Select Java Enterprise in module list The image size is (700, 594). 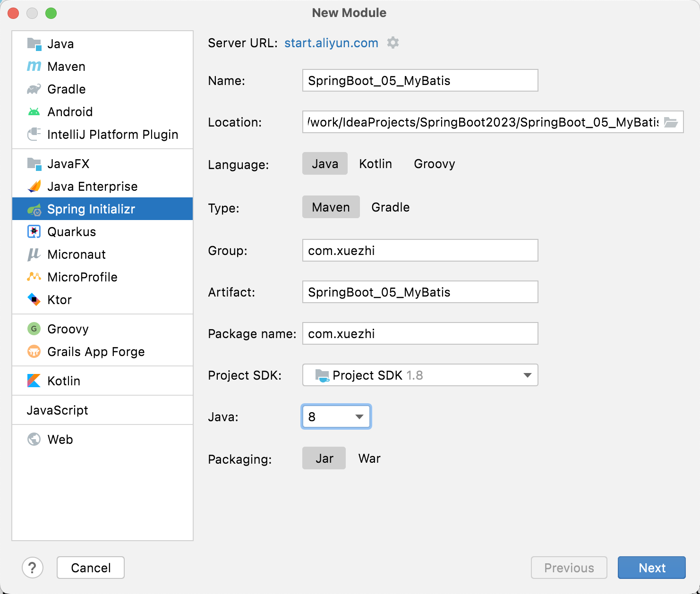click(x=102, y=187)
